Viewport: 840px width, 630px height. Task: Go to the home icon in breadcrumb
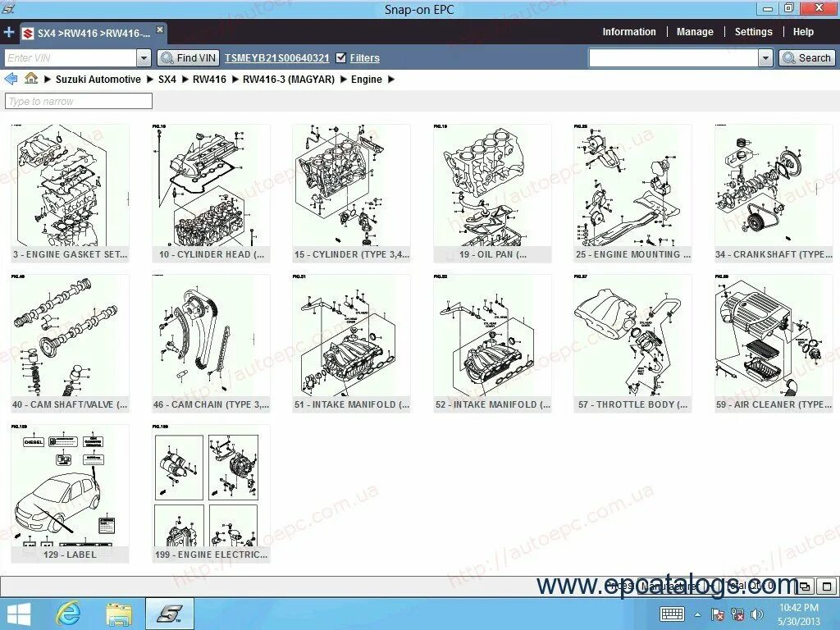[31, 78]
